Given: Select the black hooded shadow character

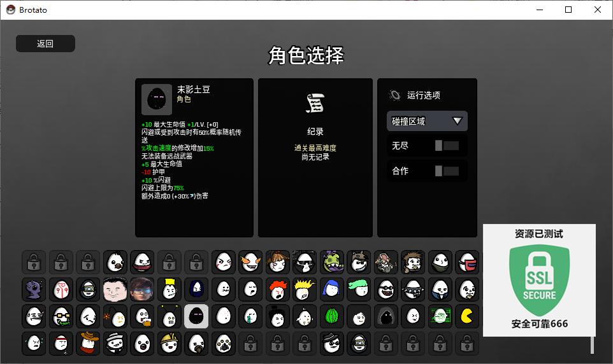Looking at the screenshot, I should [x=386, y=316].
